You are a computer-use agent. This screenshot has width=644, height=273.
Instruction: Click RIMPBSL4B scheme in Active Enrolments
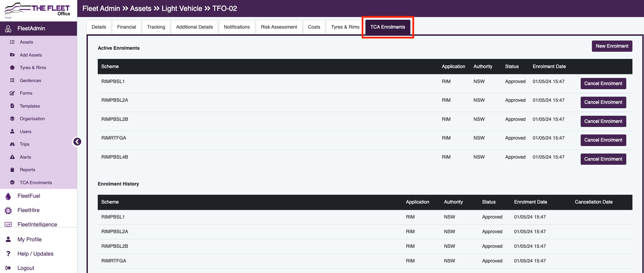(x=114, y=157)
